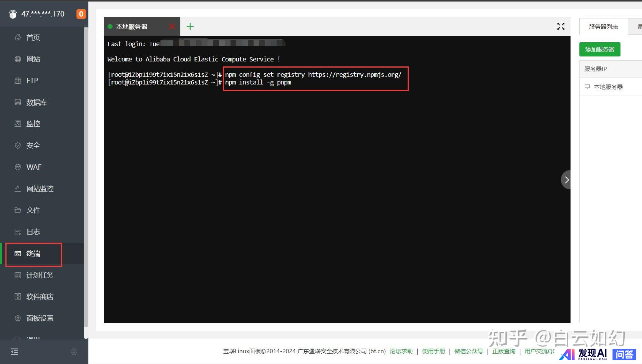Click the orange notification badge showing 0

[x=81, y=14]
